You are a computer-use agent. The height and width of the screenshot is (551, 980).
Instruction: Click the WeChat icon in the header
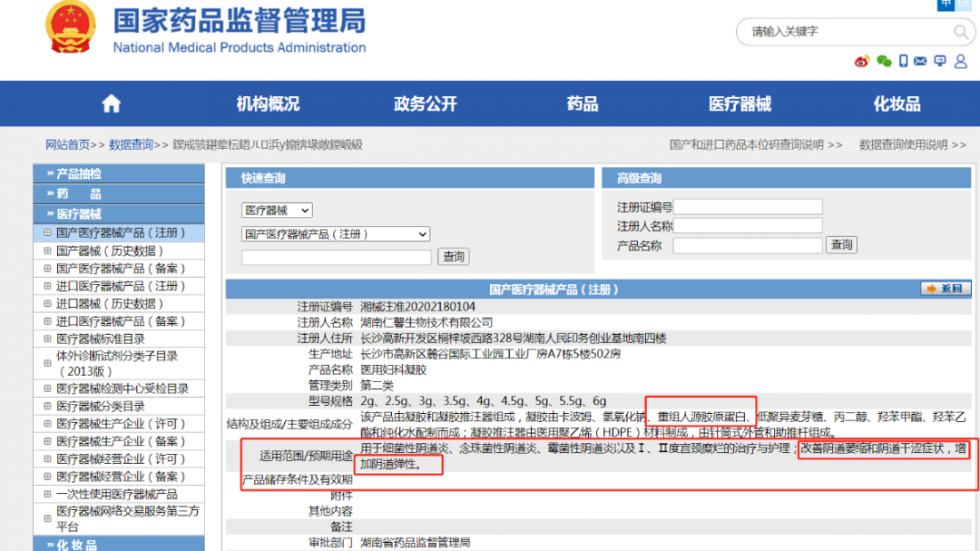pyautogui.click(x=884, y=61)
